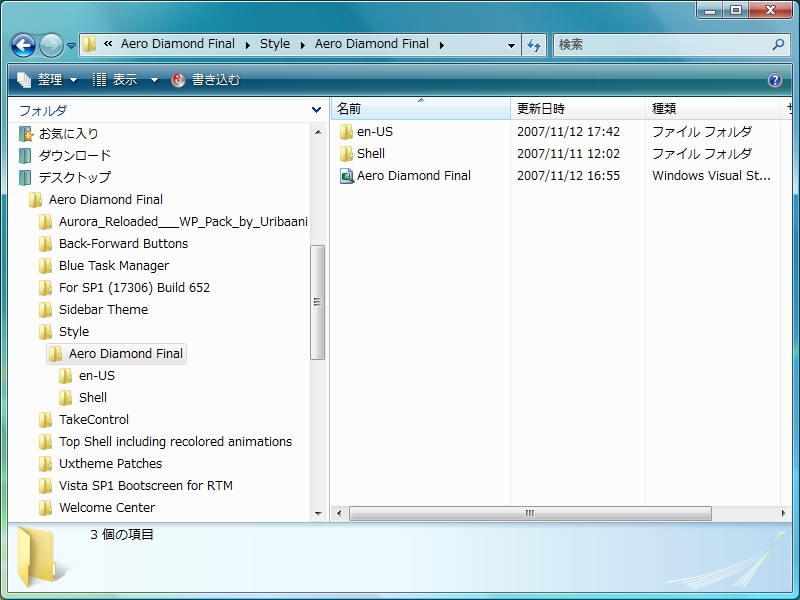
Task: Maximize the Explorer window
Action: coord(736,11)
